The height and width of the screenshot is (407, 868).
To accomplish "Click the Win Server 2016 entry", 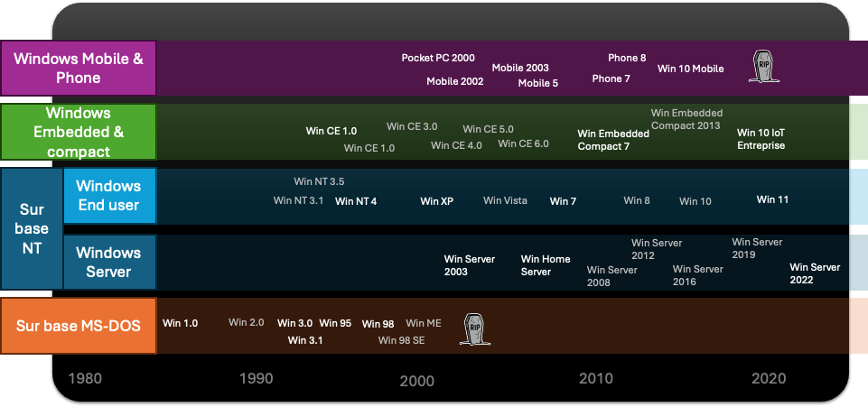I will pyautogui.click(x=698, y=275).
